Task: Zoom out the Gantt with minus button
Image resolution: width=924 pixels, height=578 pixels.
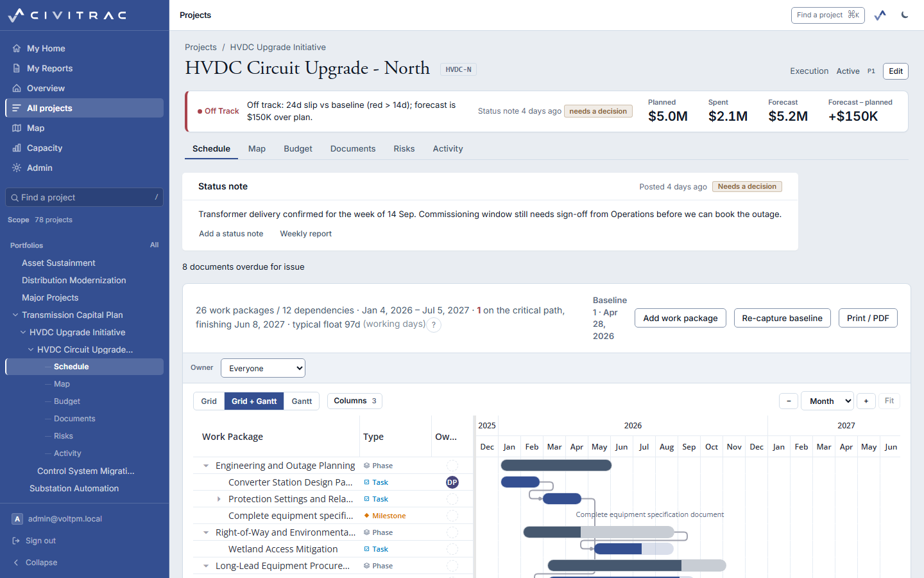Action: pos(789,401)
